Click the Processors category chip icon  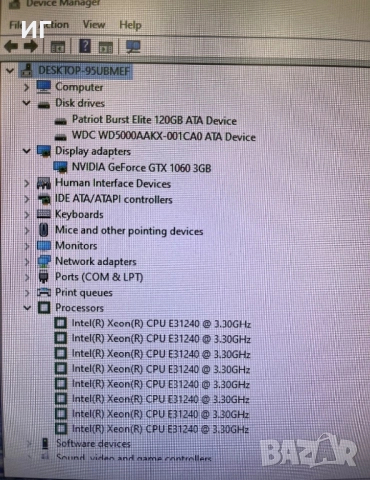[x=44, y=308]
